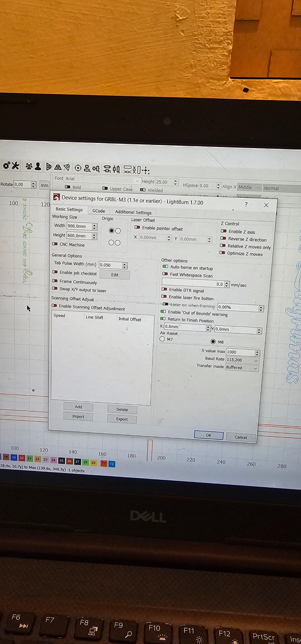
Task: Click the LightBurn logo in dialog title
Action: (x=57, y=197)
